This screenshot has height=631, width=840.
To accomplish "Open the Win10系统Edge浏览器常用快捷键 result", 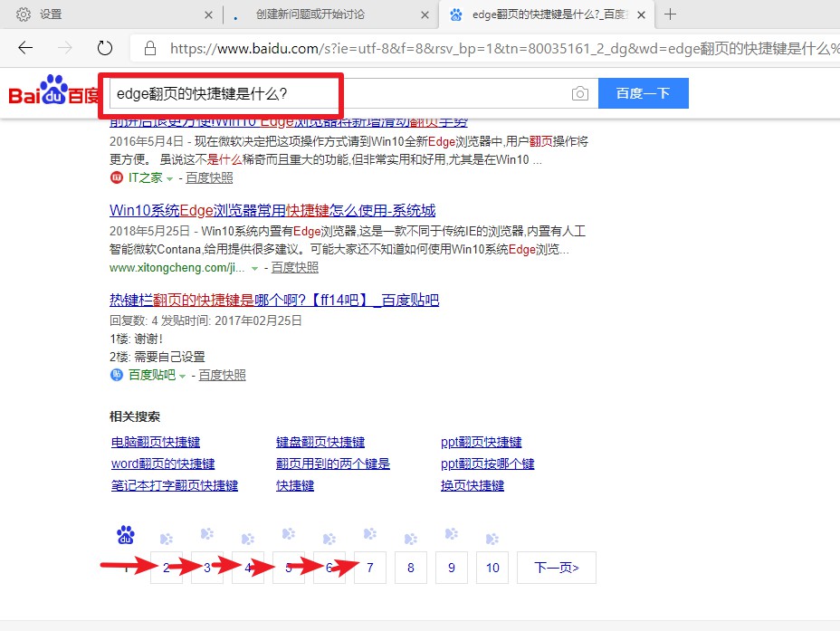I will coord(272,210).
